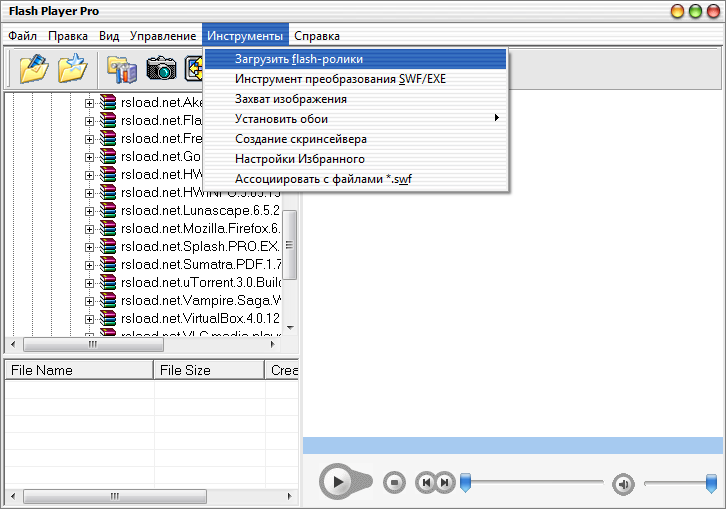726x509 pixels.
Task: Stop playback with the stop button
Action: pos(394,483)
